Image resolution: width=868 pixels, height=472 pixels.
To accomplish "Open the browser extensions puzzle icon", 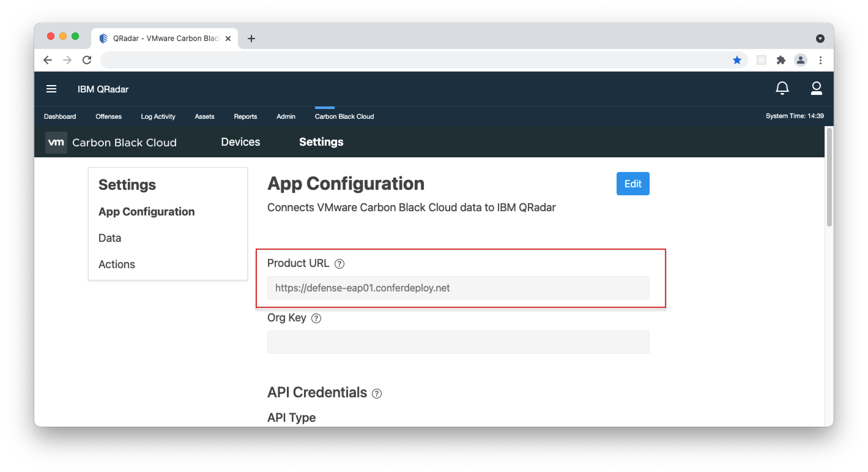I will [x=781, y=60].
